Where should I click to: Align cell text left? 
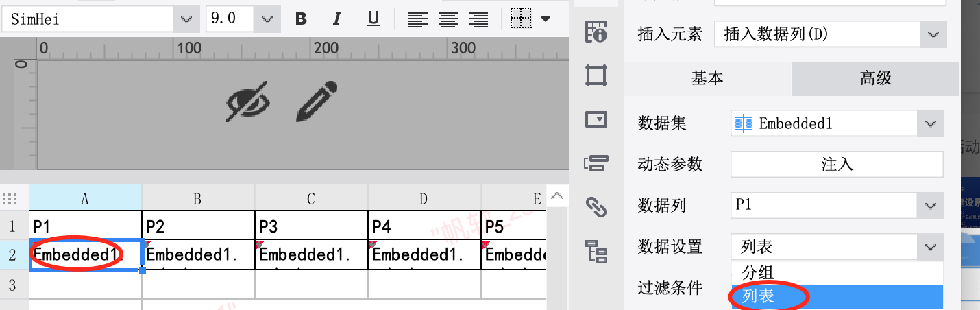(x=417, y=19)
